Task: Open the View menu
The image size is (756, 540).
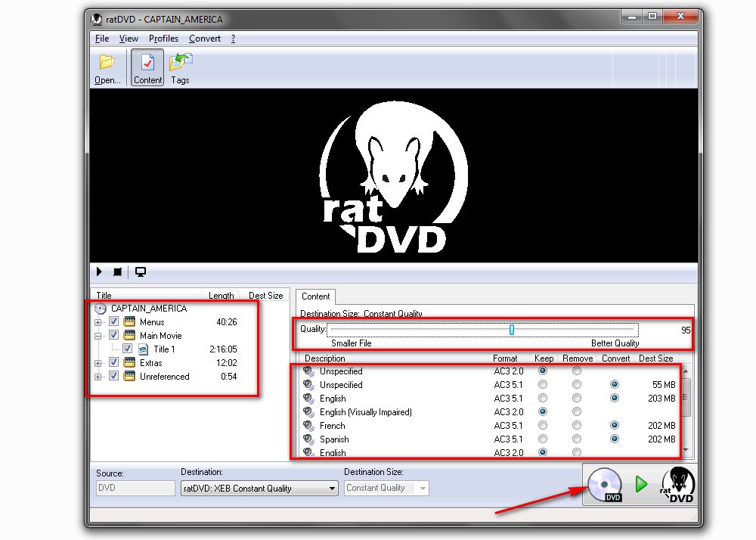Action: point(129,39)
